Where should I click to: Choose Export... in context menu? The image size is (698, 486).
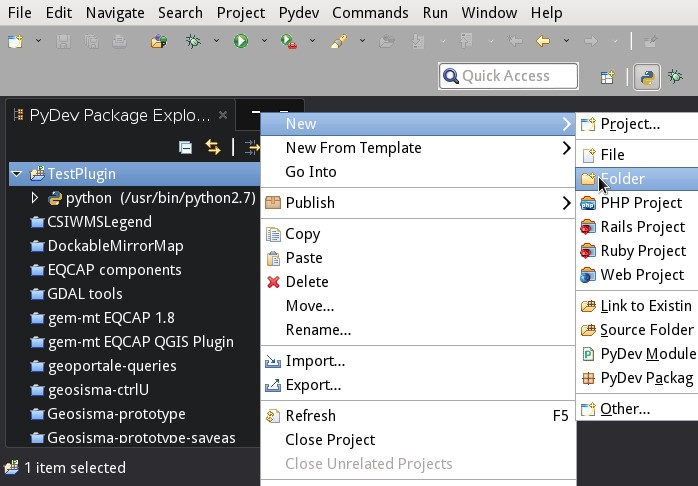pyautogui.click(x=418, y=385)
